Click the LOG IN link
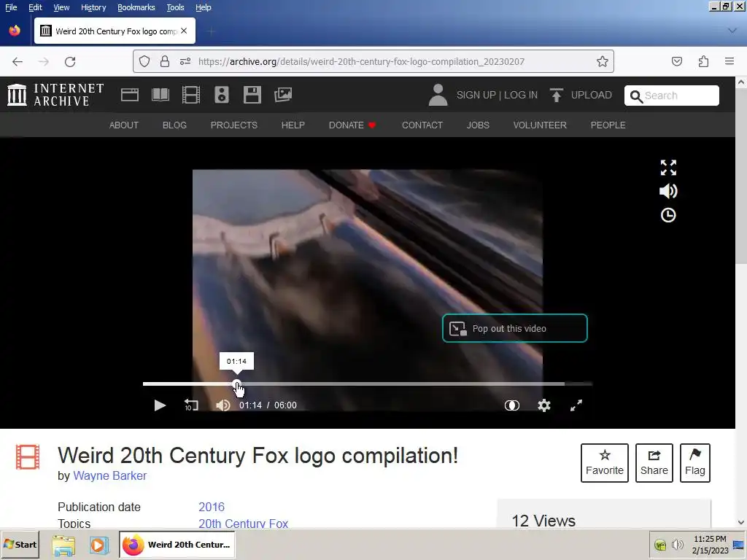Screen dimensions: 747x560 [521, 95]
